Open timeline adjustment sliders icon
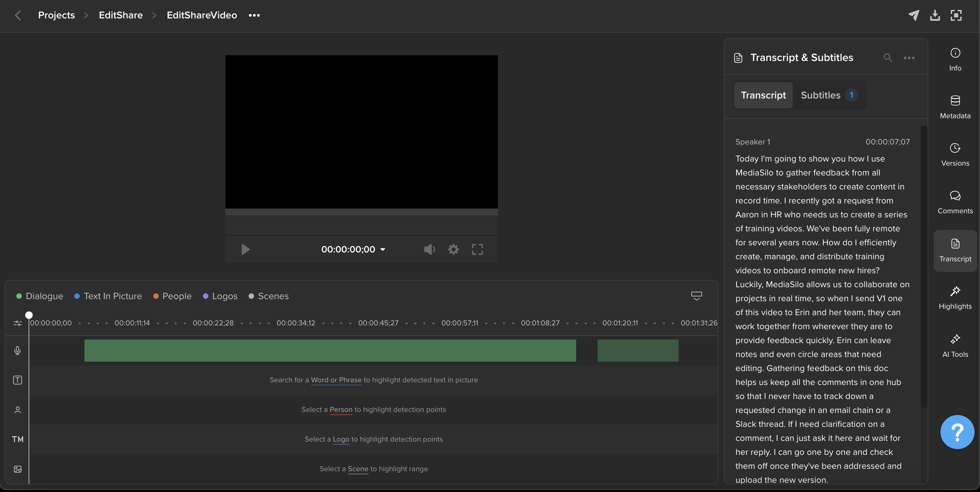The height and width of the screenshot is (492, 980). pyautogui.click(x=17, y=323)
